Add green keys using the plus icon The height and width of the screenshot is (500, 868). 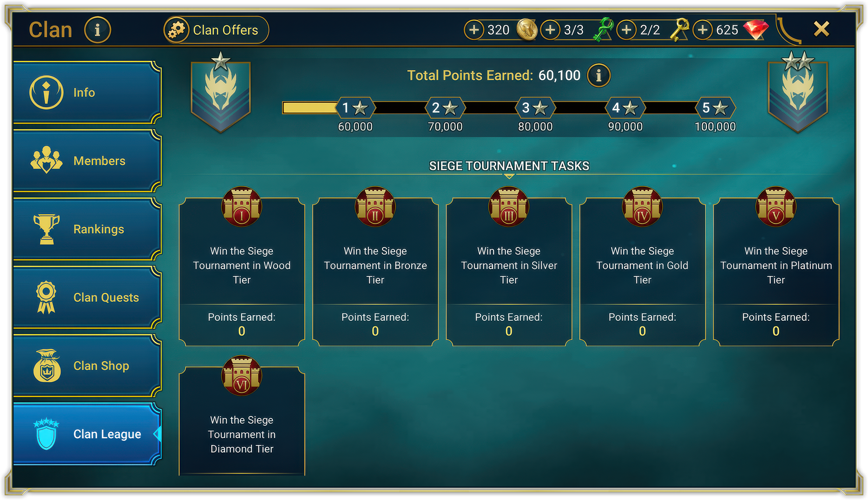click(550, 30)
